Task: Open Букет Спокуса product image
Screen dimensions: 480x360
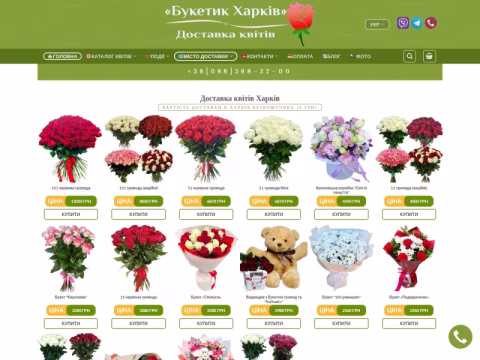Action: 206,258
